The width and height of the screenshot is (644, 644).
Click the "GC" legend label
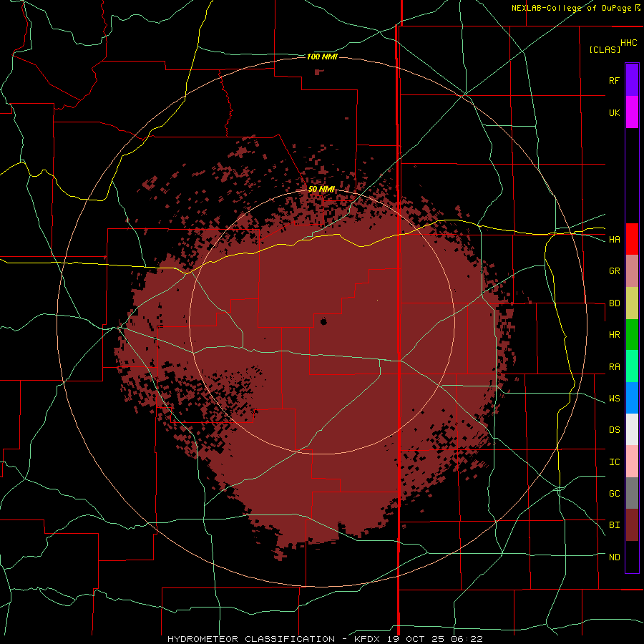pos(614,493)
